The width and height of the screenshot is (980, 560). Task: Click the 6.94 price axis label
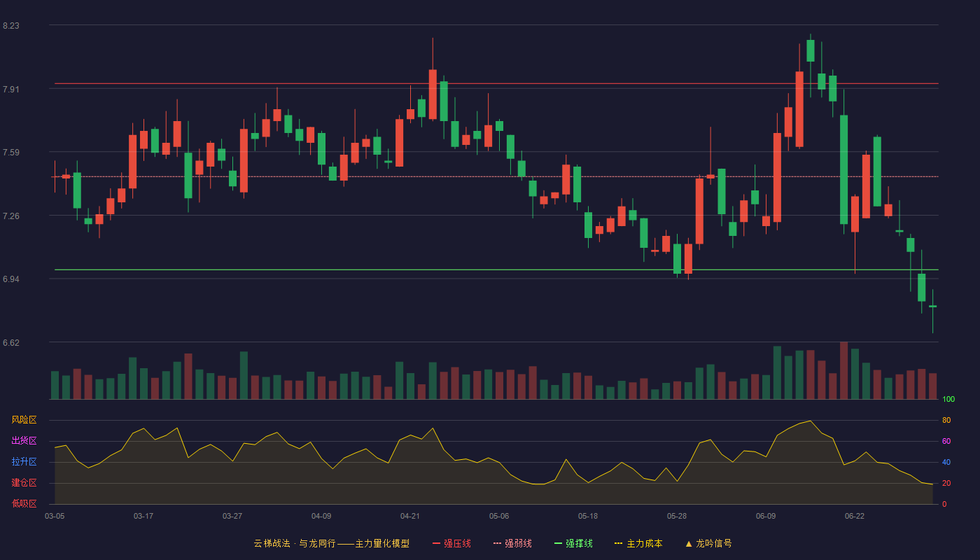point(11,279)
